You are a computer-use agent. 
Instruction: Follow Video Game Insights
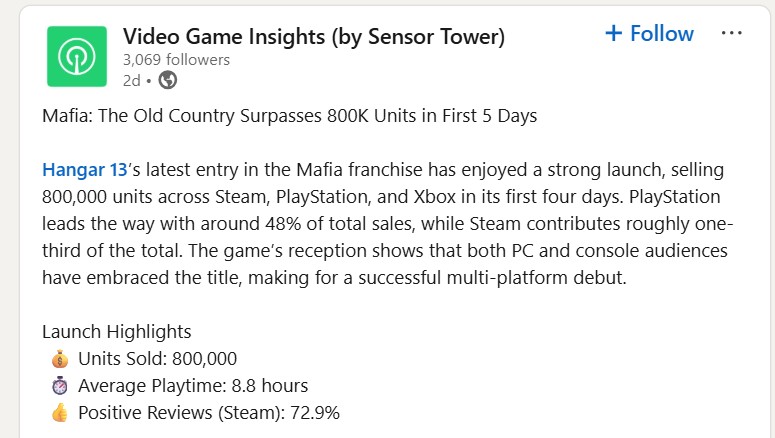click(649, 34)
